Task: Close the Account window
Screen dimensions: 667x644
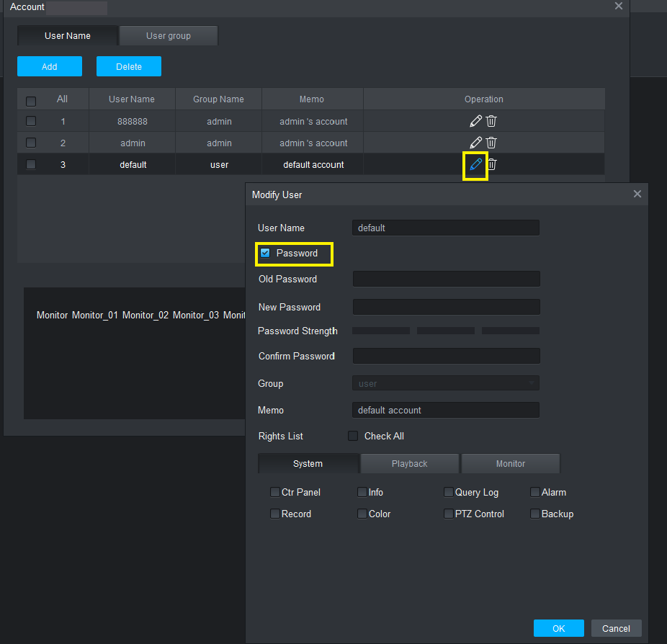Action: point(619,6)
